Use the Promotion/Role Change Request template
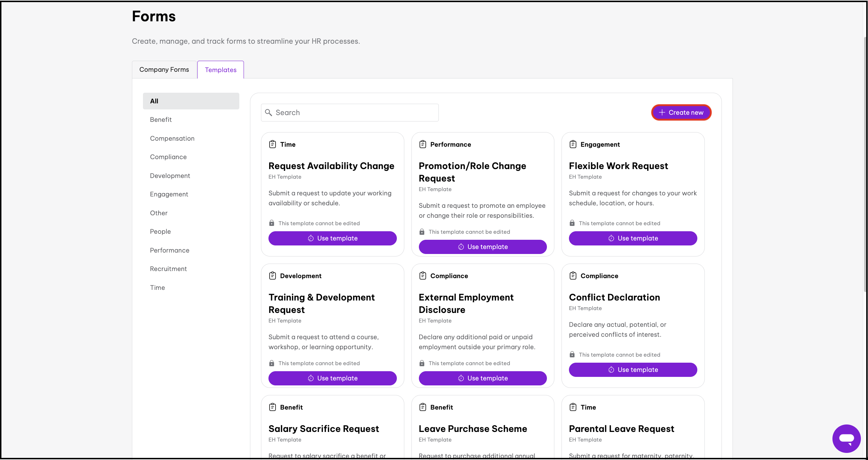Screen dimensions: 868x460 pos(483,247)
